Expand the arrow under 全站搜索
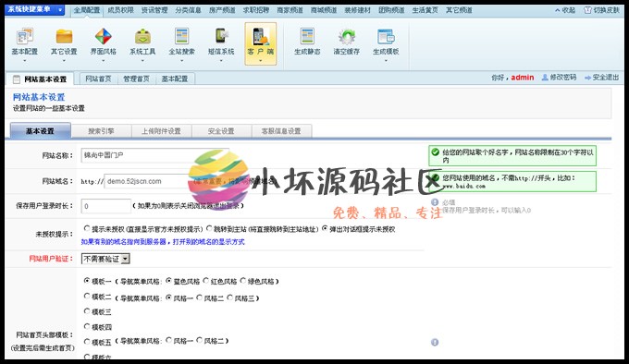The height and width of the screenshot is (364, 629). (181, 60)
